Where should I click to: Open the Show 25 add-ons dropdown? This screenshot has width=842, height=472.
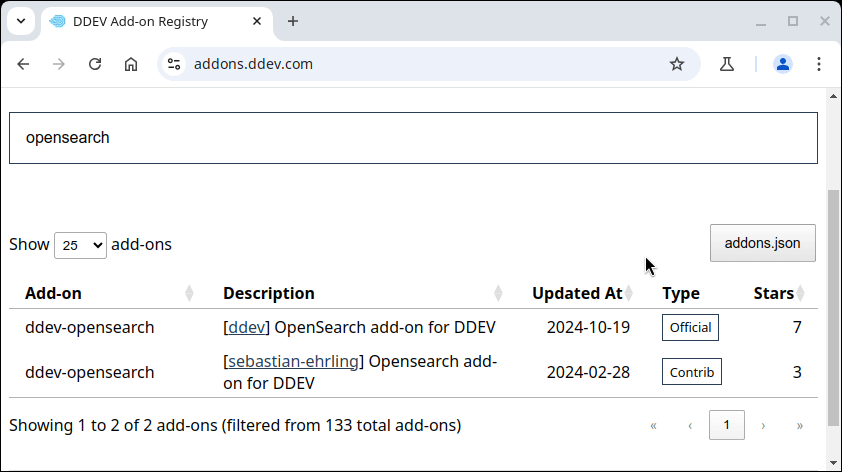(80, 245)
